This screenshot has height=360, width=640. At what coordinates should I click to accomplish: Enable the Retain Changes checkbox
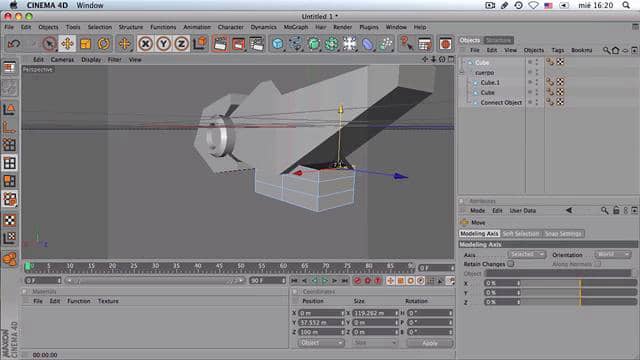tap(511, 264)
